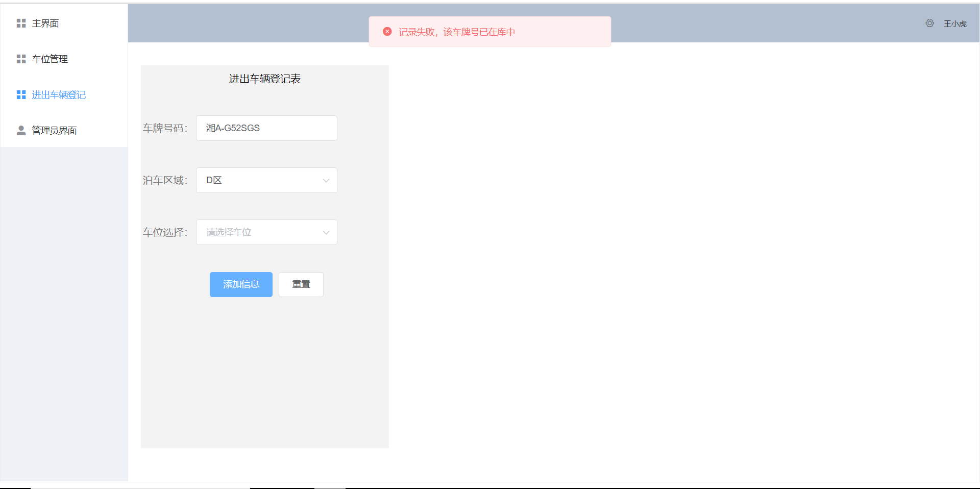Open the 请选择车位 dropdown

click(x=260, y=232)
